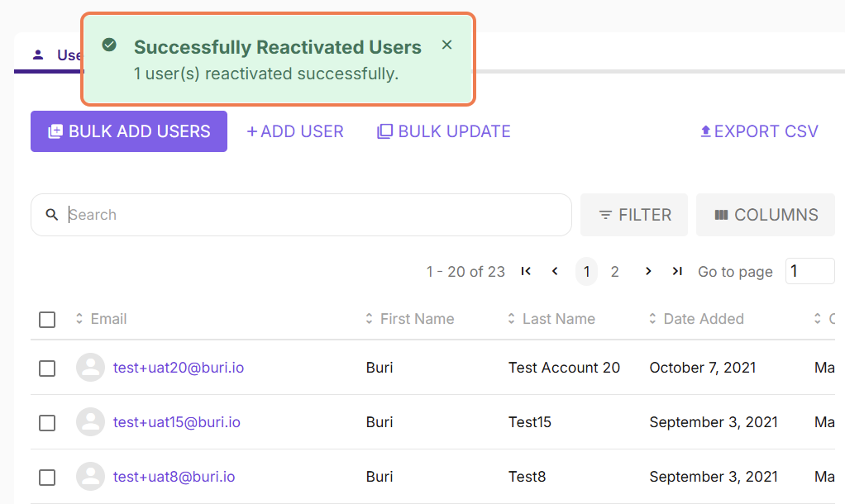Go to the next page
The height and width of the screenshot is (504, 845).
(x=648, y=271)
